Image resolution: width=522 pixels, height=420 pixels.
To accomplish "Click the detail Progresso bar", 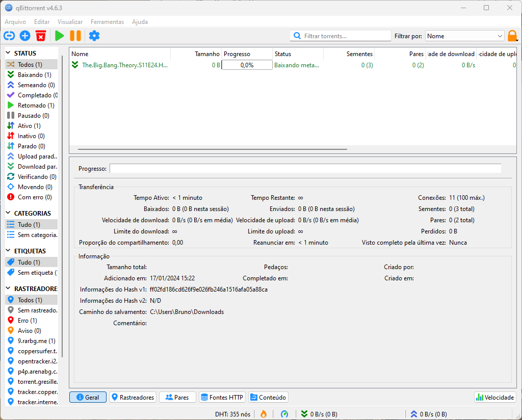I will (x=305, y=168).
